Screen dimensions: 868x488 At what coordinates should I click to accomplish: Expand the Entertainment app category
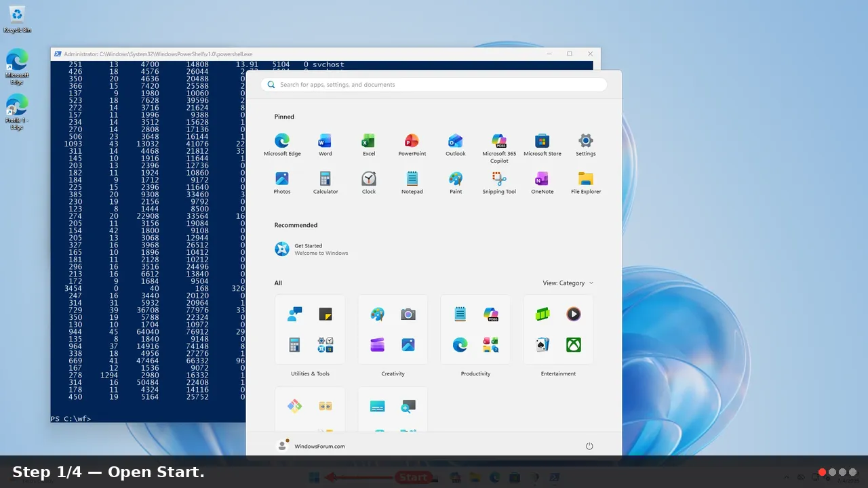click(x=558, y=336)
